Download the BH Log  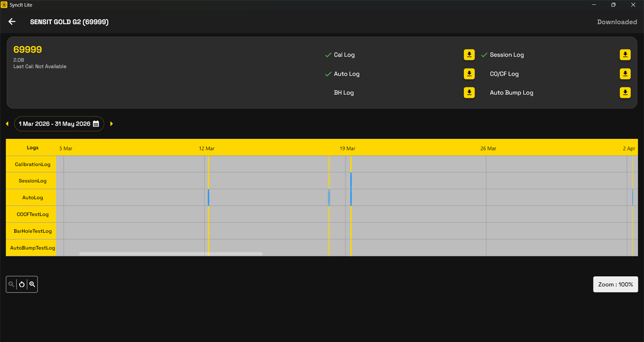(469, 93)
